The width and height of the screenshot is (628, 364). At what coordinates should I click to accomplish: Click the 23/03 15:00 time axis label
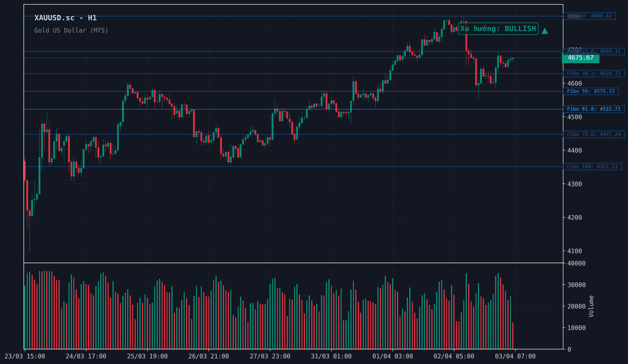25,356
